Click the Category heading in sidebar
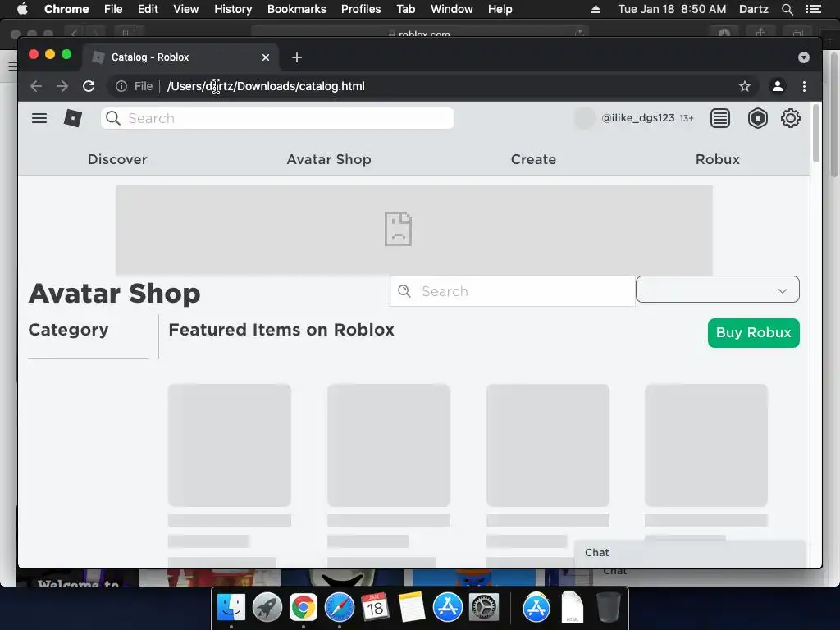The width and height of the screenshot is (840, 630). (68, 330)
